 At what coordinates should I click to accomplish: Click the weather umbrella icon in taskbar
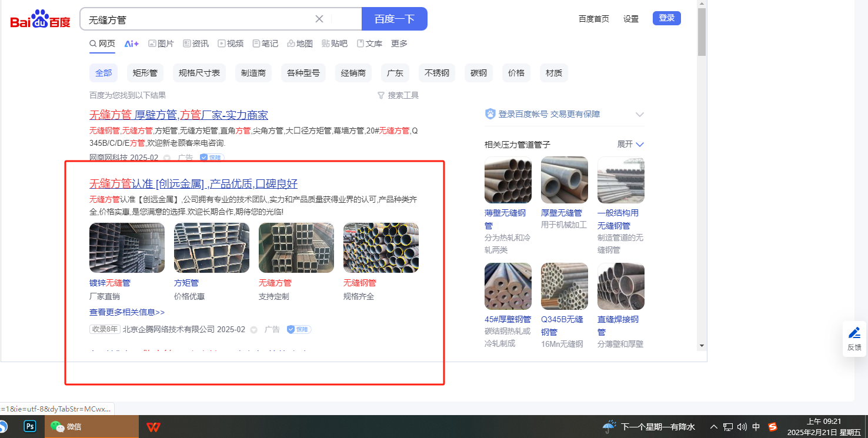click(609, 427)
